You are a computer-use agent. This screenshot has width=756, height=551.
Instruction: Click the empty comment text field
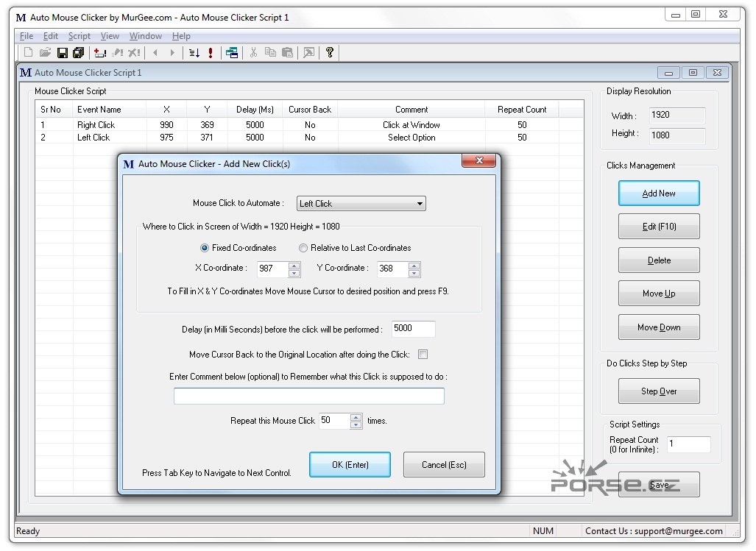(309, 396)
